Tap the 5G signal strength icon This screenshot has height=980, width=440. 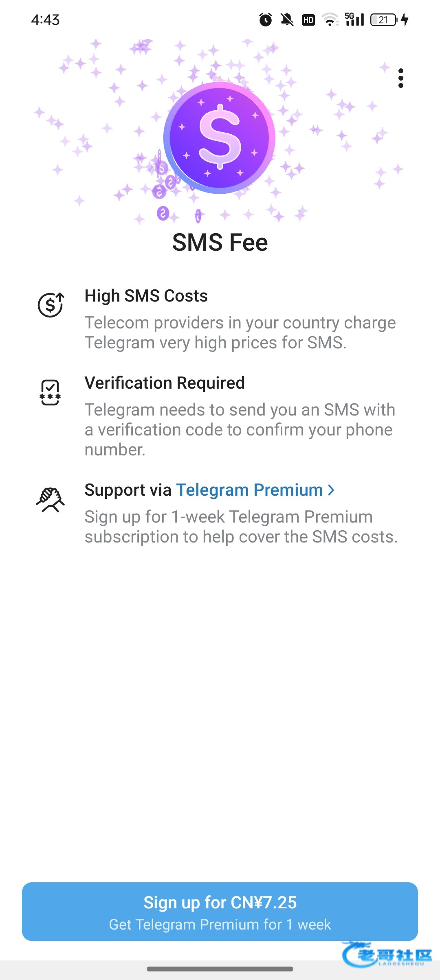click(354, 20)
